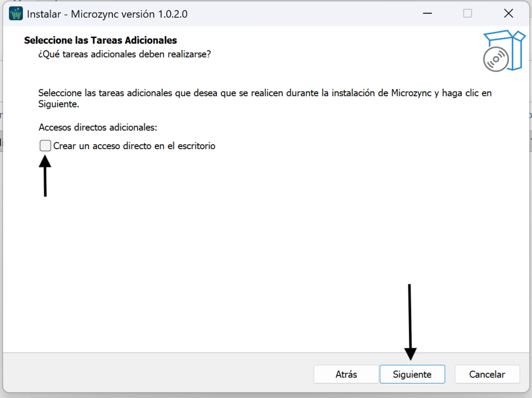Close the Microzync installer window

[x=508, y=14]
